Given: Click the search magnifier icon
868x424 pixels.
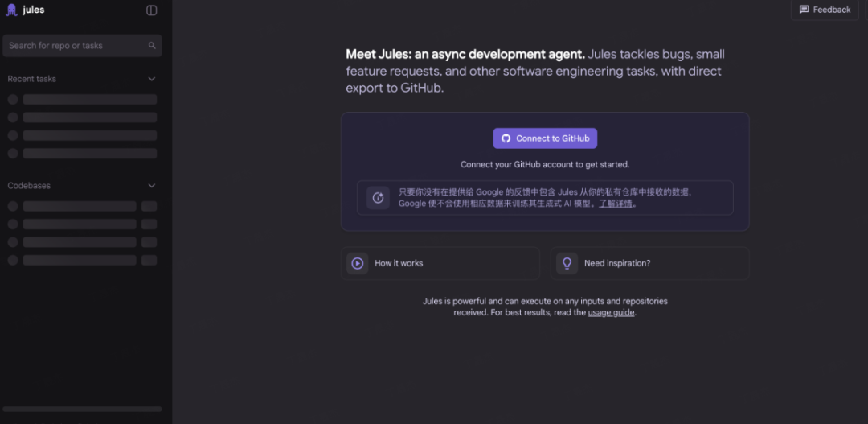Looking at the screenshot, I should (152, 46).
